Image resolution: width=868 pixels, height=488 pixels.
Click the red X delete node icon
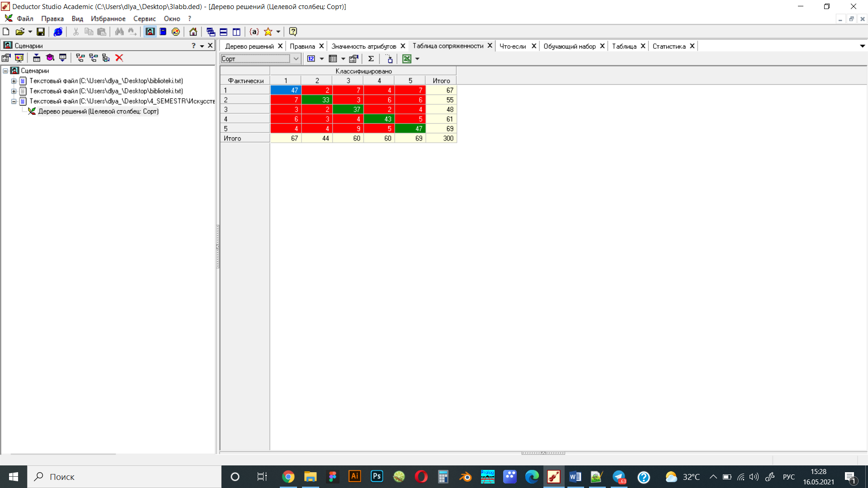119,58
